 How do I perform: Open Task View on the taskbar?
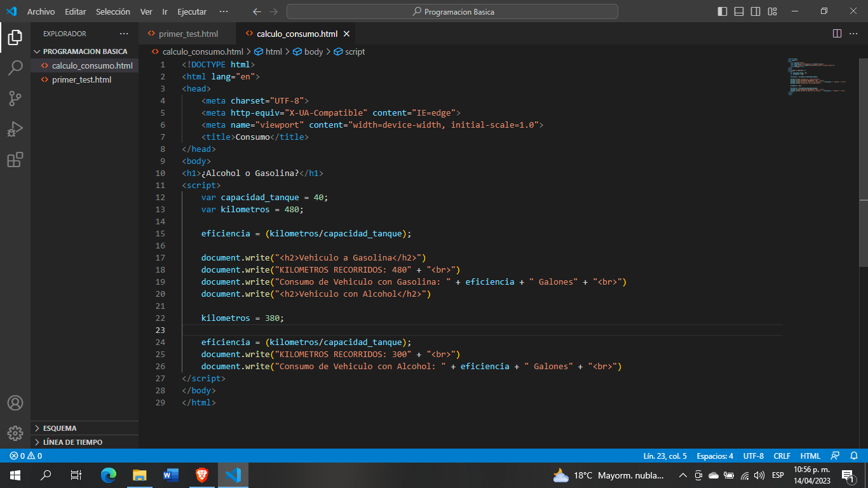click(x=76, y=475)
